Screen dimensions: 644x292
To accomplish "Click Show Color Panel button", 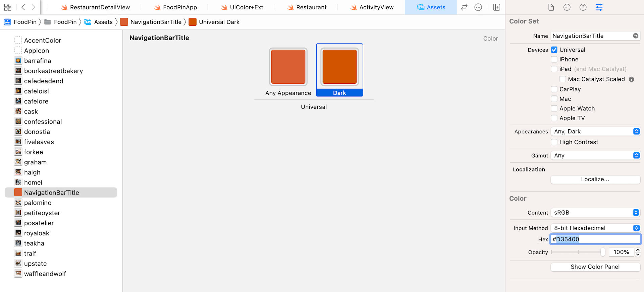I will (x=595, y=267).
